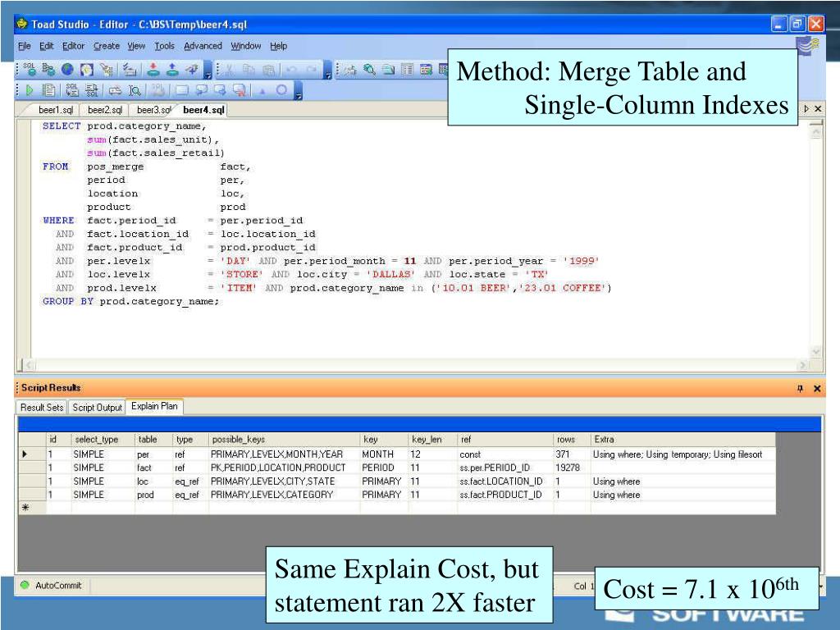Click the possible_keys column header
Screen dimensions: 840x630
tap(238, 440)
